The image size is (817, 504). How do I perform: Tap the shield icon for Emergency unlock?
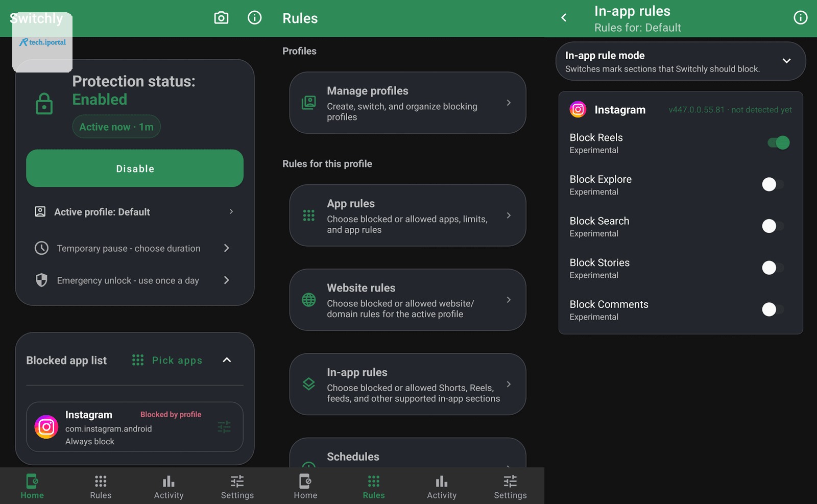(41, 280)
